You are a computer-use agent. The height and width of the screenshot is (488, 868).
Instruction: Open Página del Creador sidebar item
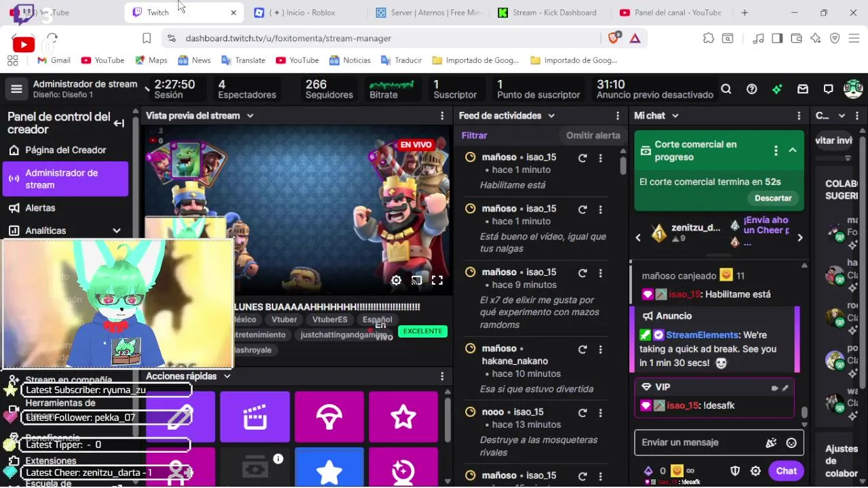(65, 150)
